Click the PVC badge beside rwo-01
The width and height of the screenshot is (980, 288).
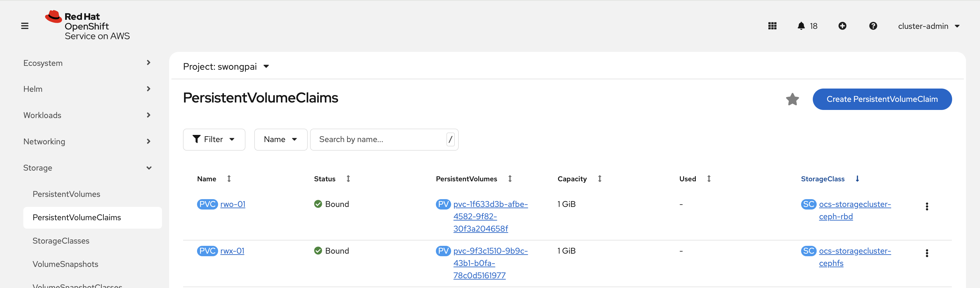click(207, 204)
